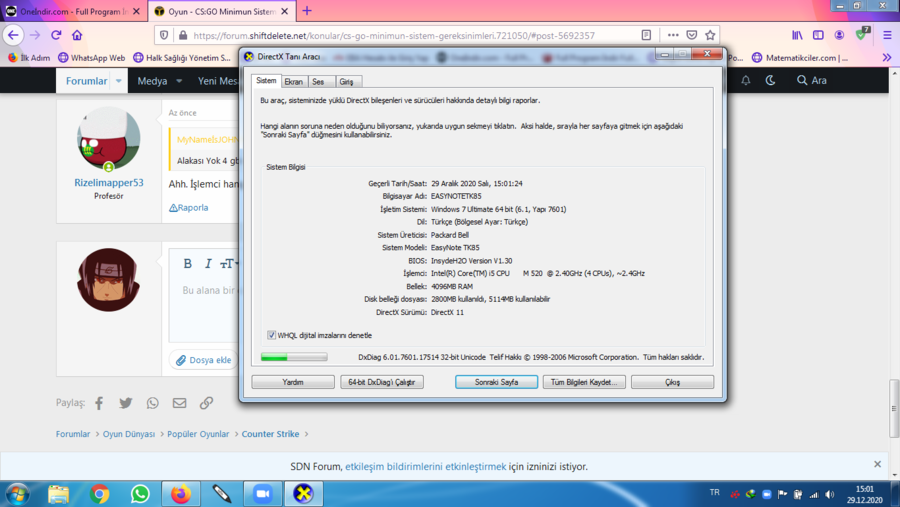Click etkileşim bildirimlerini etkinleştirmek link
The width and height of the screenshot is (900, 507).
click(425, 467)
